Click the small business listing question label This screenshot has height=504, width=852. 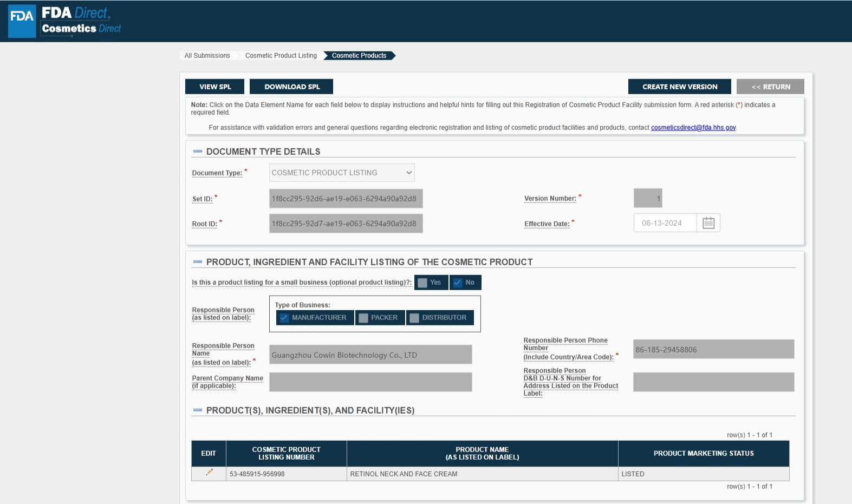302,283
